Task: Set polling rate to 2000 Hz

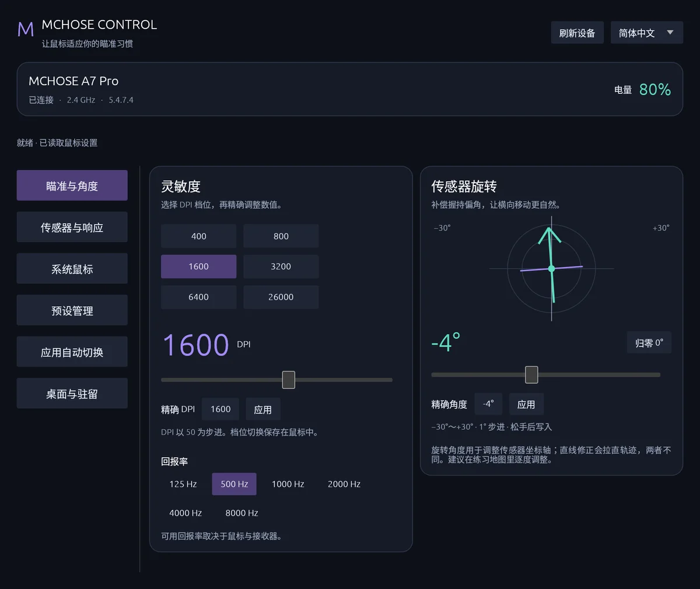Action: 344,484
